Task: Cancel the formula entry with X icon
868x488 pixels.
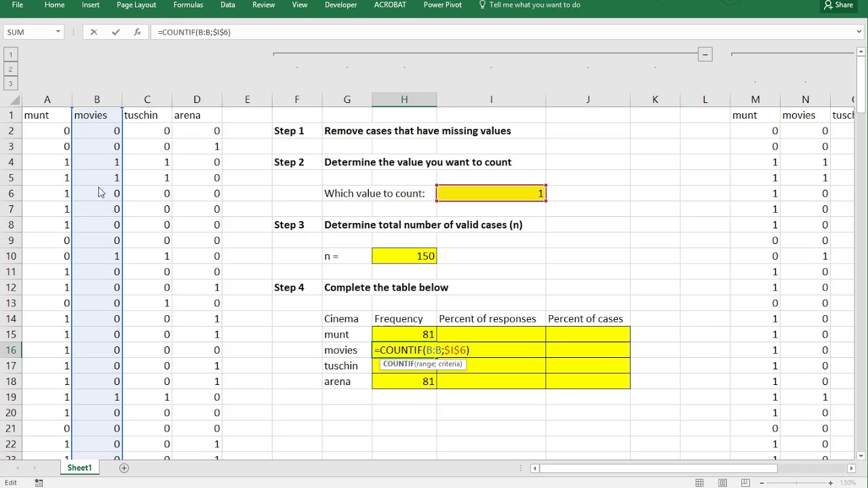Action: [94, 32]
